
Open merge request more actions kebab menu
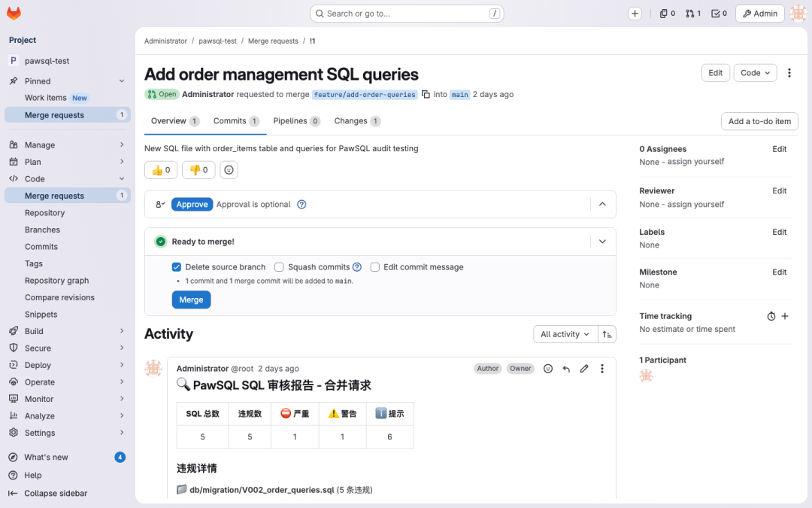click(789, 73)
